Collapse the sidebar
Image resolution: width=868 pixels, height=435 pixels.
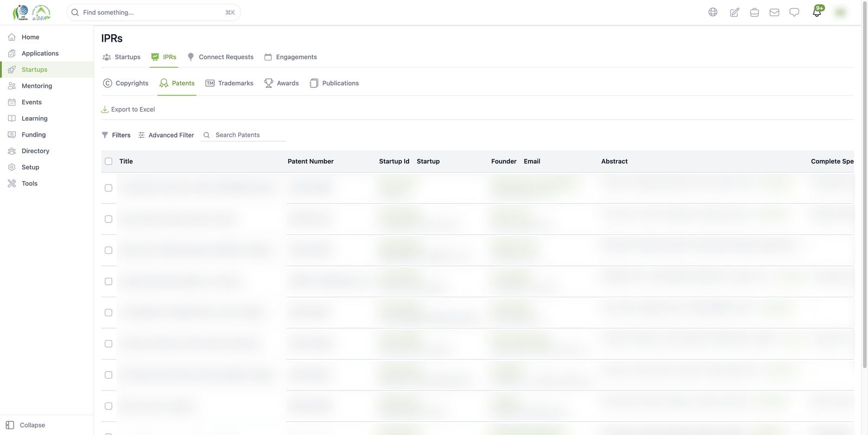25,425
